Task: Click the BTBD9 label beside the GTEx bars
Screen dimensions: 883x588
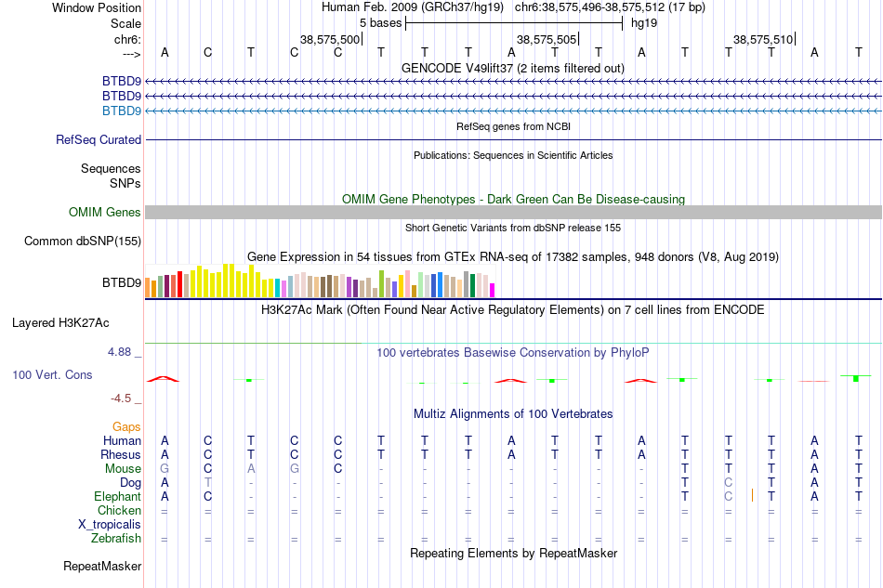Action: point(122,282)
